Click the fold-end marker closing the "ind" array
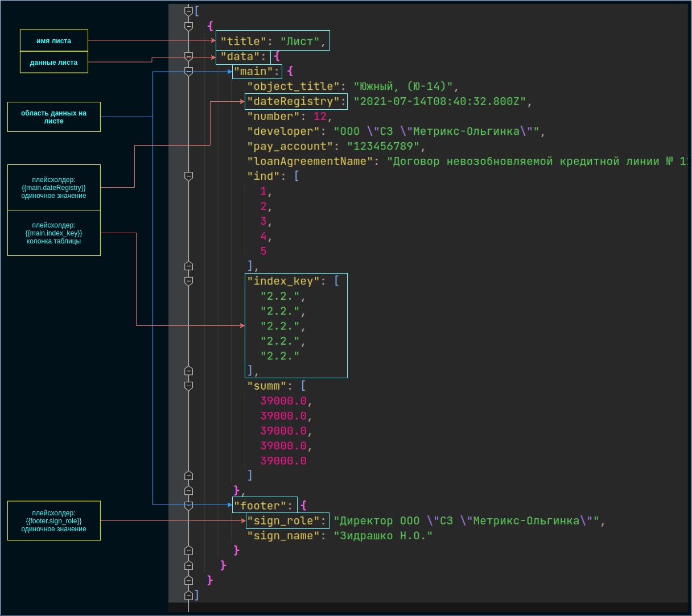Viewport: 692px width, 616px height. [189, 266]
